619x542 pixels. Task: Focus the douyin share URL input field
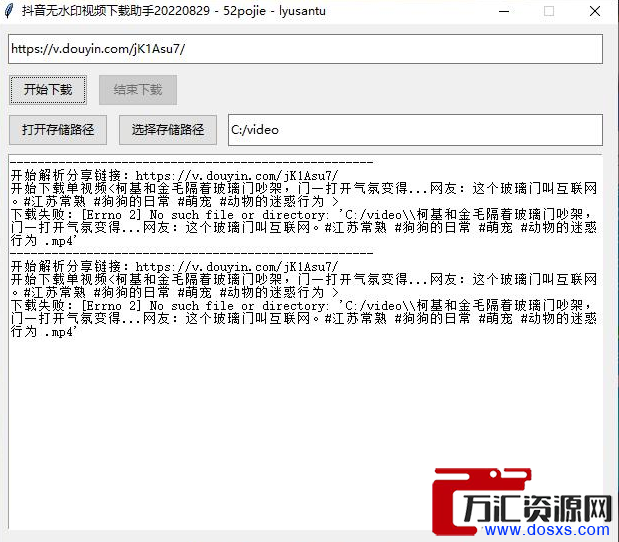click(x=305, y=49)
